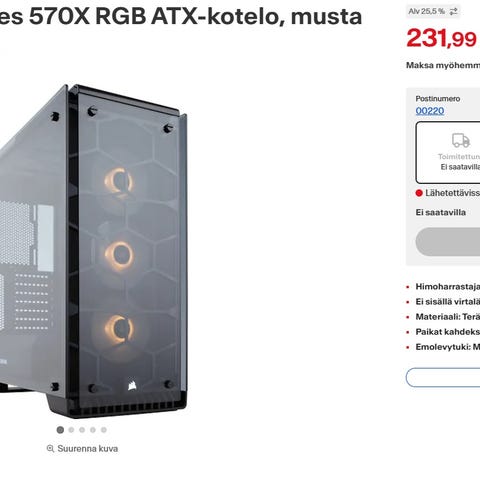Show the second product image via carousel dot
This screenshot has width=480, height=480.
tap(71, 430)
